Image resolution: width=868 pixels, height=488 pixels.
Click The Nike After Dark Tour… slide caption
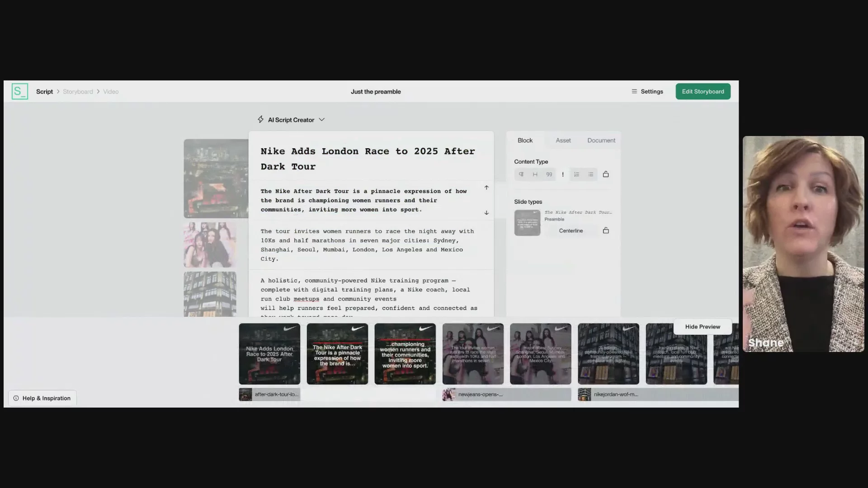coord(578,212)
